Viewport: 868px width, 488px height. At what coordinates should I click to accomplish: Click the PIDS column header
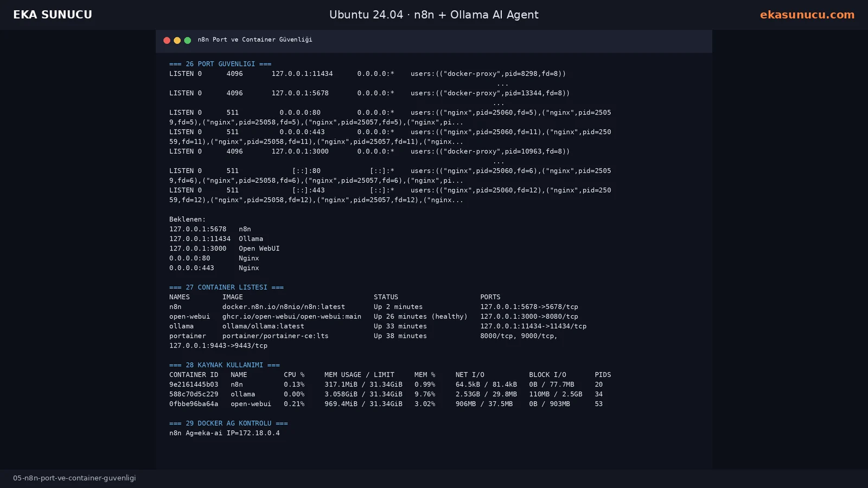click(603, 375)
